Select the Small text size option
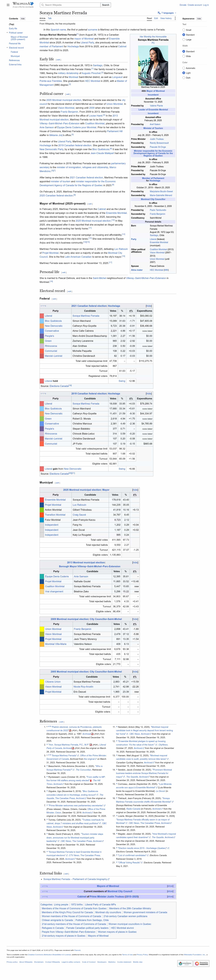Image resolution: width=216 pixels, height=980 pixels. 184,30
